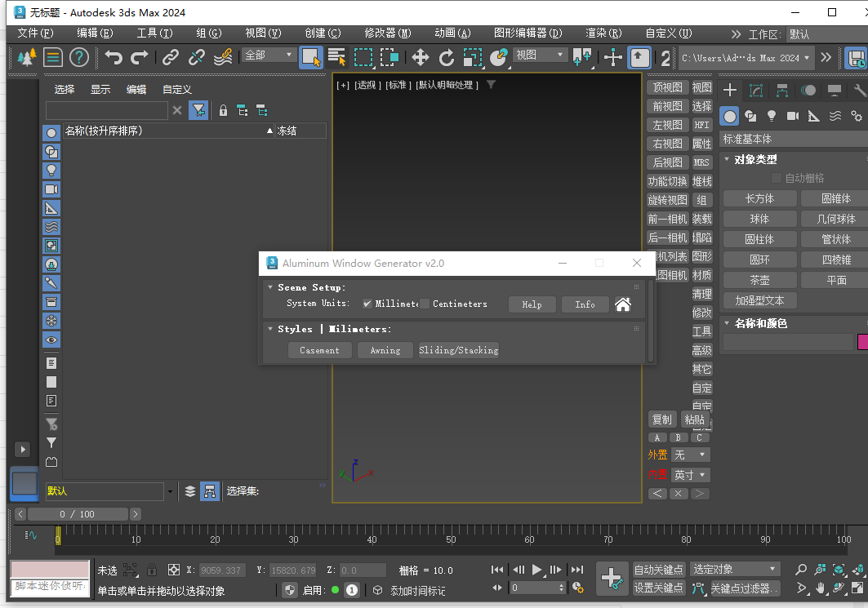Uncheck the Millimeters unit checkbox
Viewport: 868px width, 608px height.
pyautogui.click(x=367, y=304)
